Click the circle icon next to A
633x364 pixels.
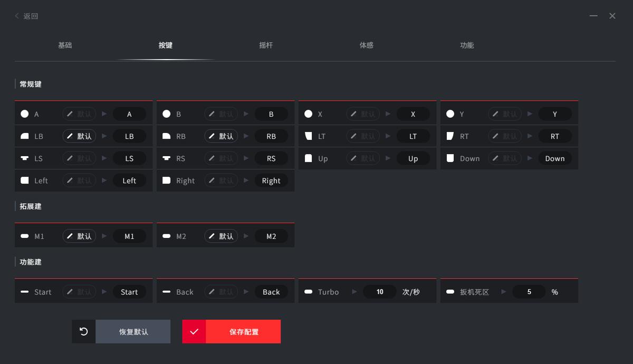24,113
